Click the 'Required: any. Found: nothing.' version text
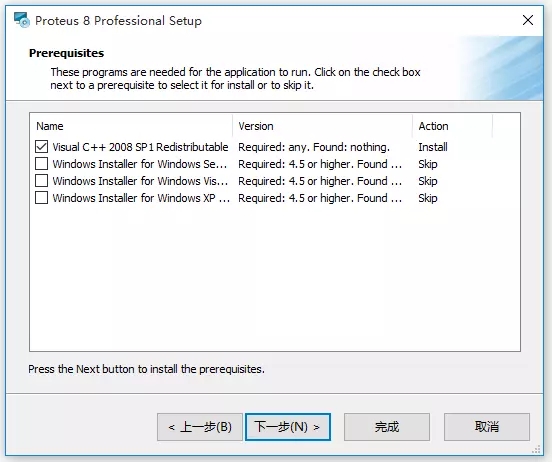Viewport: 552px width, 462px height. pyautogui.click(x=314, y=147)
